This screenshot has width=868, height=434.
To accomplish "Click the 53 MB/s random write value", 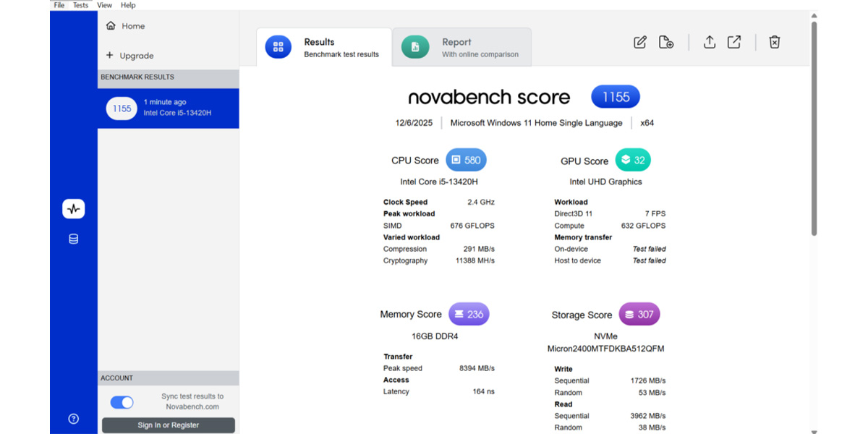I will 652,393.
